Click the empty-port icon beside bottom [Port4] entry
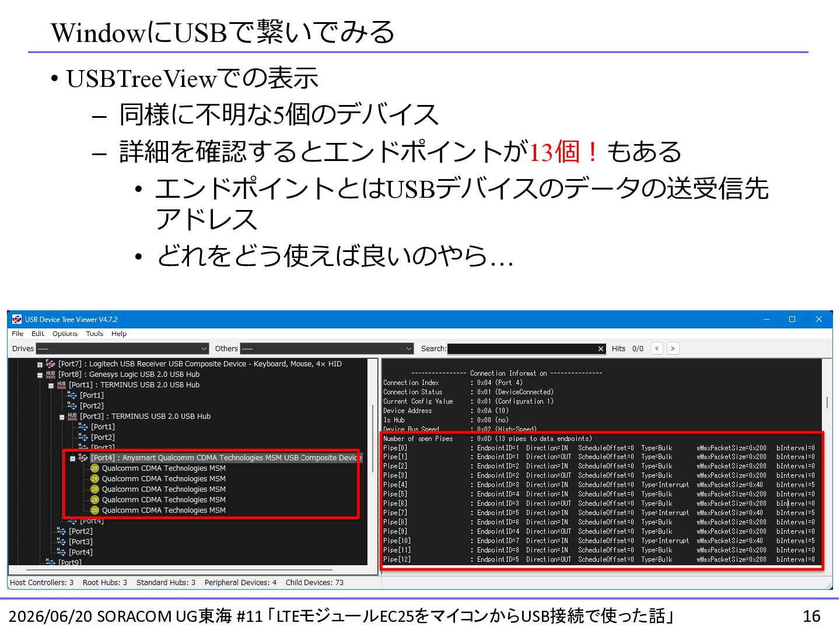Image resolution: width=840 pixels, height=630 pixels. coord(61,552)
